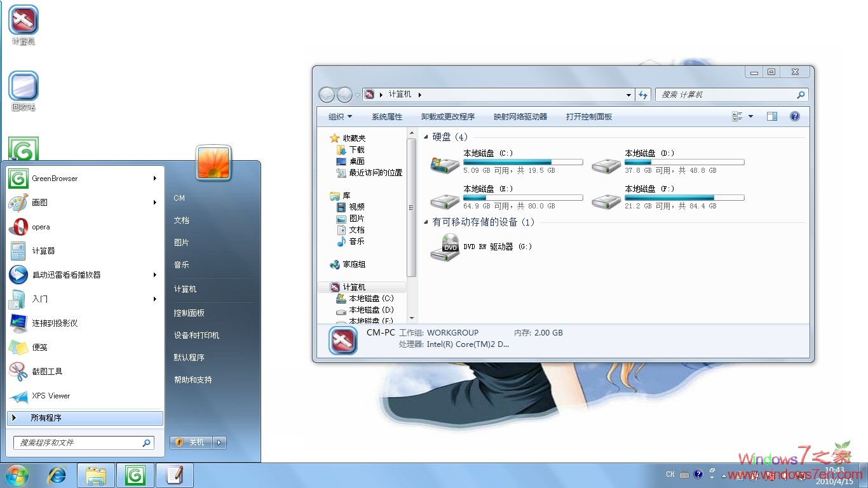
Task: Expand the GreenBrowser submenu arrow
Action: pos(154,179)
